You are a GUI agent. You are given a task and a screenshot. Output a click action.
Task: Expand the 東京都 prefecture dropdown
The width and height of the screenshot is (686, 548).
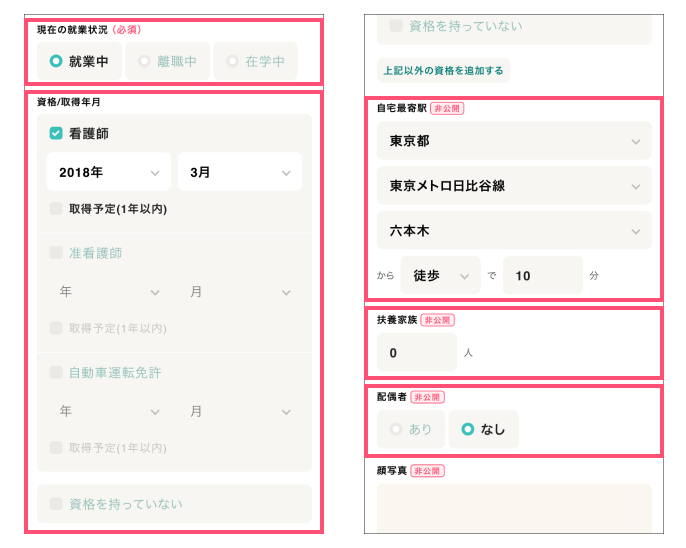pos(514,142)
